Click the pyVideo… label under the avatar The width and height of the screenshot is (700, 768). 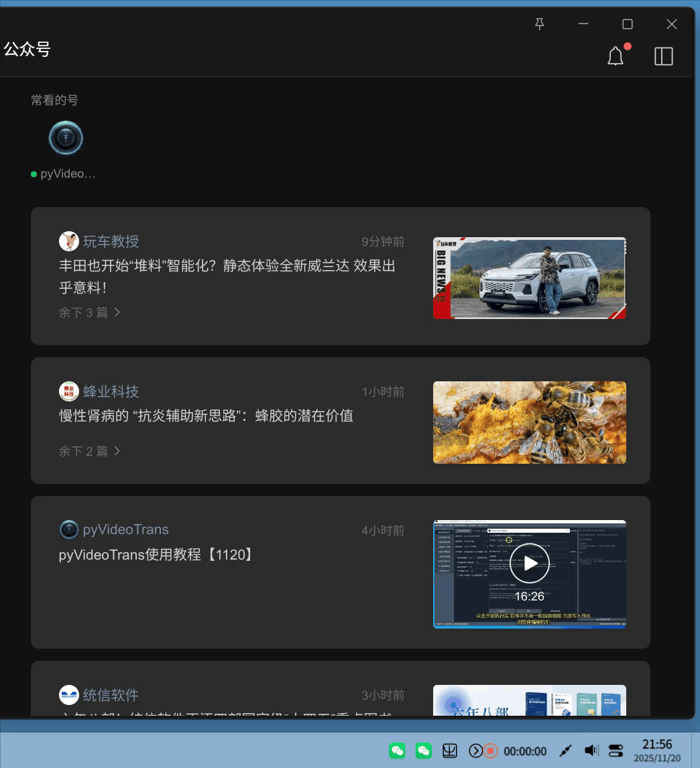(x=68, y=174)
